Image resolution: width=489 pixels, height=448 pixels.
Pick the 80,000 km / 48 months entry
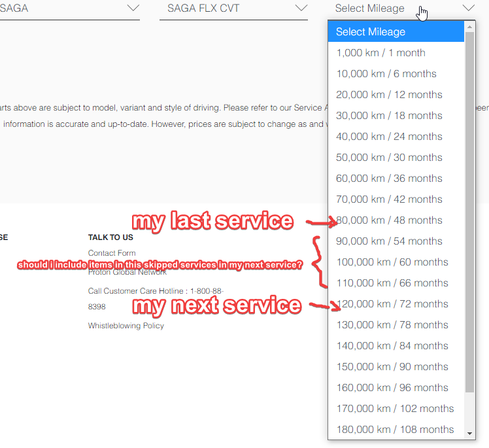[x=390, y=220]
